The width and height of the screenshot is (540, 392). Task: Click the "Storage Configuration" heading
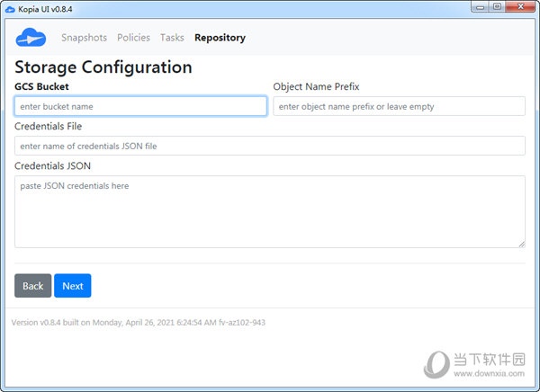pos(103,67)
